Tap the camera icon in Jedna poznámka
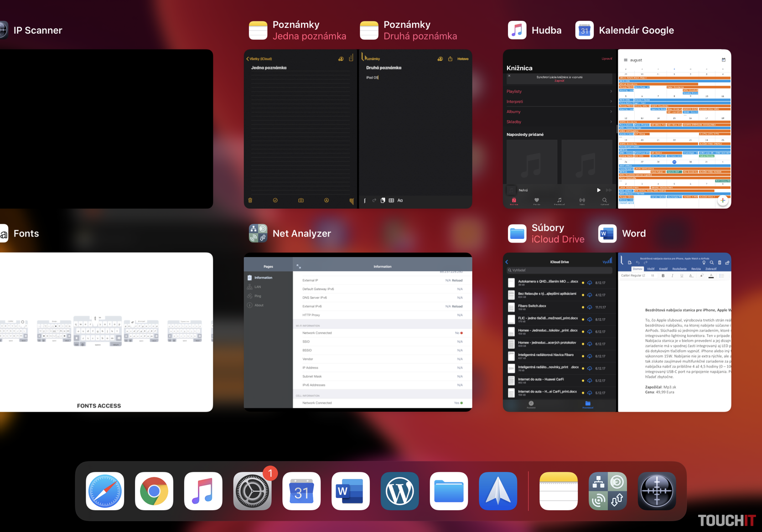This screenshot has width=762, height=532. click(x=301, y=201)
